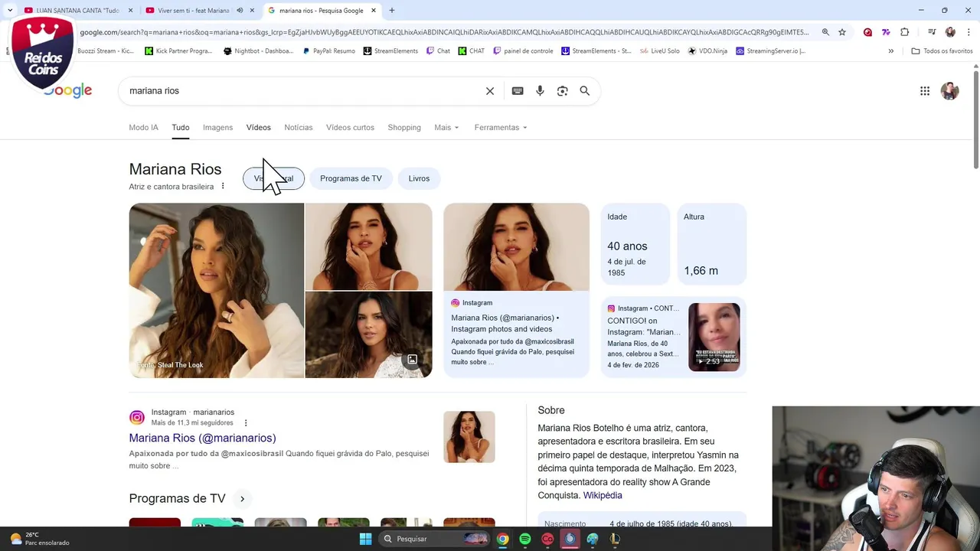Select the Vídeos curtos tab

click(350, 128)
